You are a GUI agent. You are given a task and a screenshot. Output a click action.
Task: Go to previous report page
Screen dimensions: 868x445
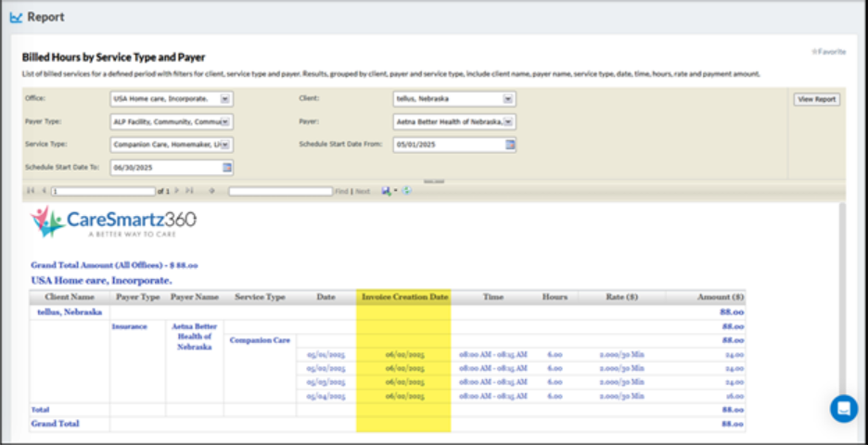coord(44,191)
